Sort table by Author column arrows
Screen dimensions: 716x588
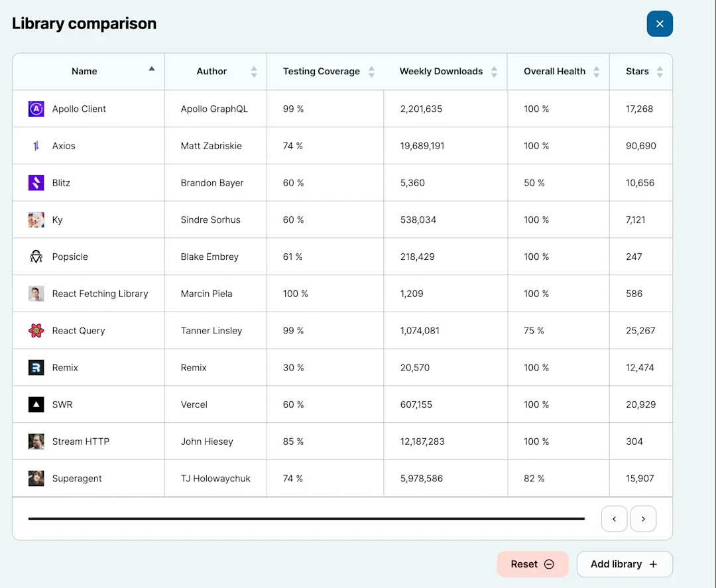point(254,72)
